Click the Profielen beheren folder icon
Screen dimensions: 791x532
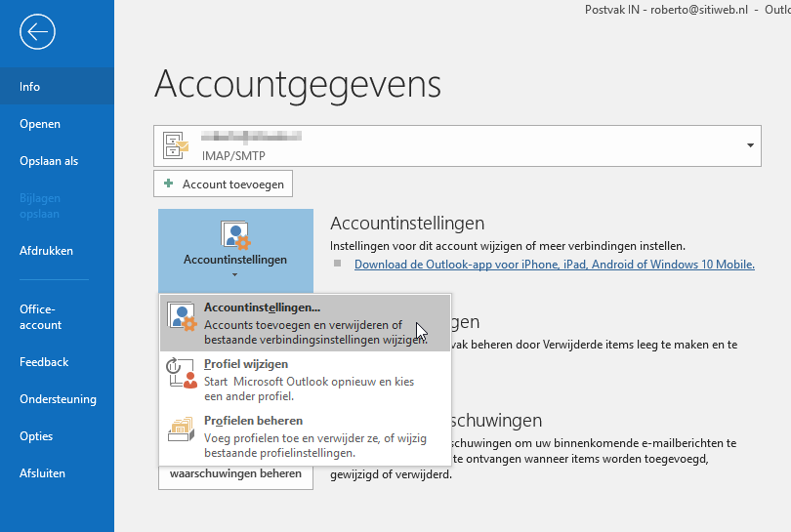pos(182,430)
